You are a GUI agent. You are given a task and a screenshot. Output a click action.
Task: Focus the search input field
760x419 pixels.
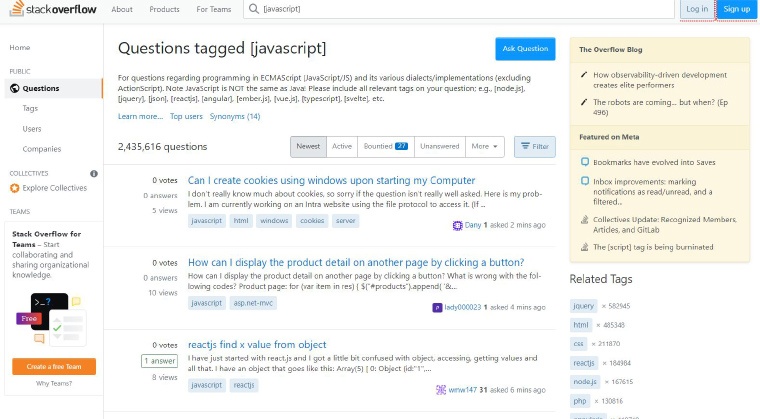[459, 9]
